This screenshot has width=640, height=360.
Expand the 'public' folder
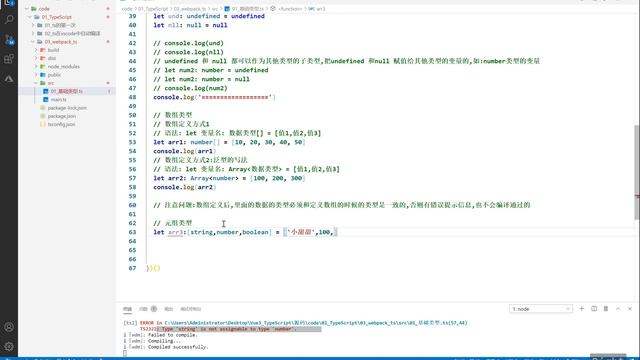[x=36, y=75]
